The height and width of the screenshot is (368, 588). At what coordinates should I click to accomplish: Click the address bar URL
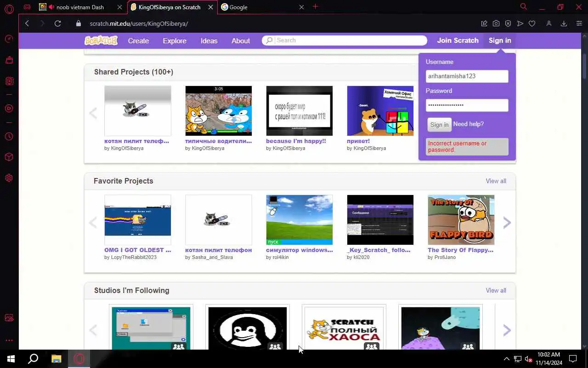139,23
